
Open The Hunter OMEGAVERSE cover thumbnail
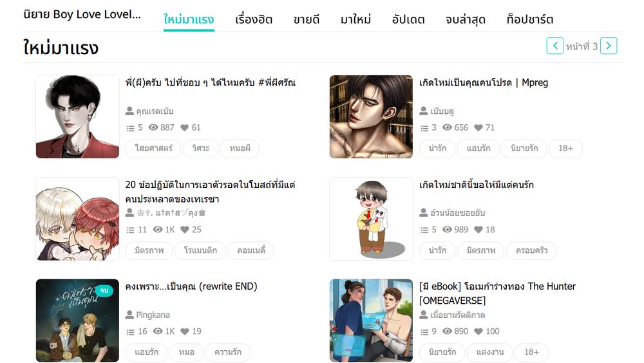(371, 321)
